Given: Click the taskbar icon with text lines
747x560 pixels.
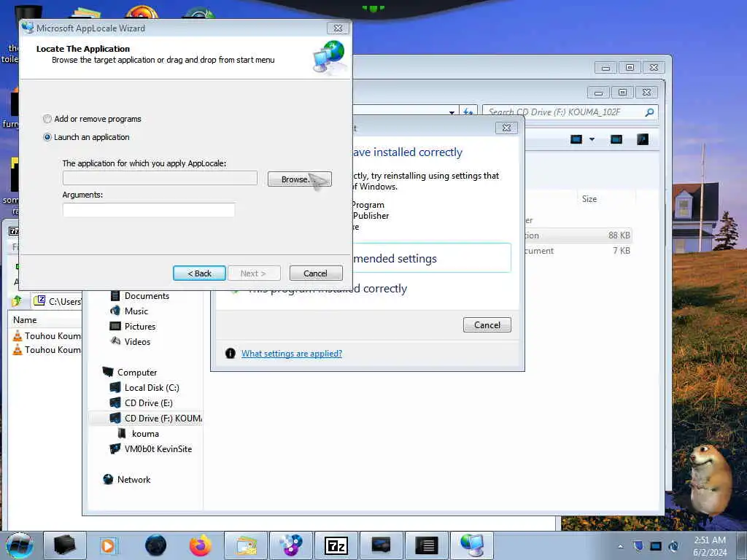Looking at the screenshot, I should 426,545.
